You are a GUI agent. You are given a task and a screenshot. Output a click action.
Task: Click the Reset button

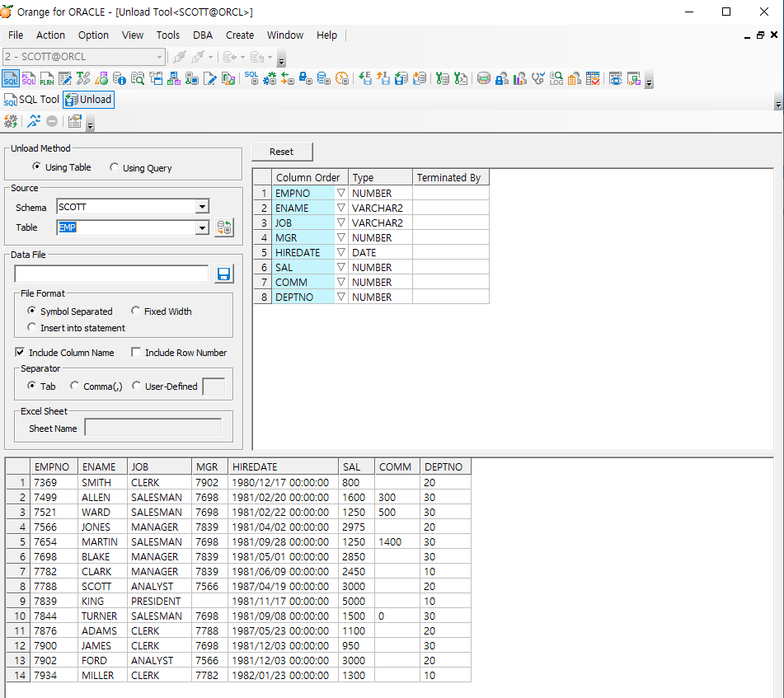(282, 152)
